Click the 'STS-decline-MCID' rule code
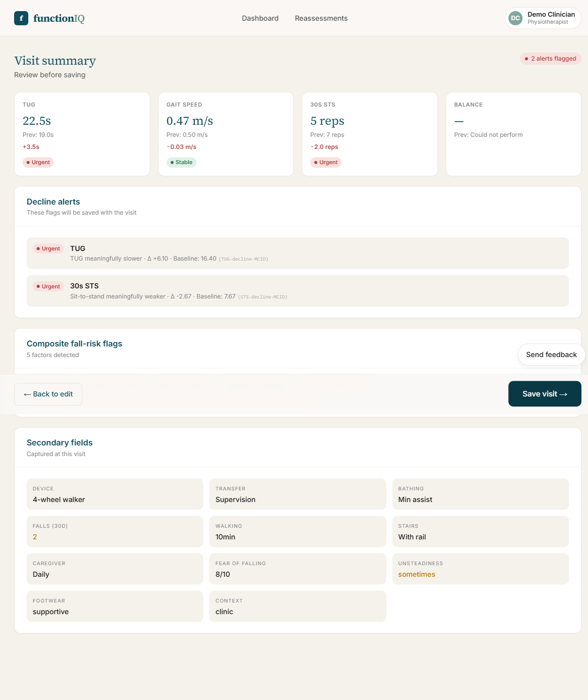Screen dimensions: 588x700 click(262, 297)
